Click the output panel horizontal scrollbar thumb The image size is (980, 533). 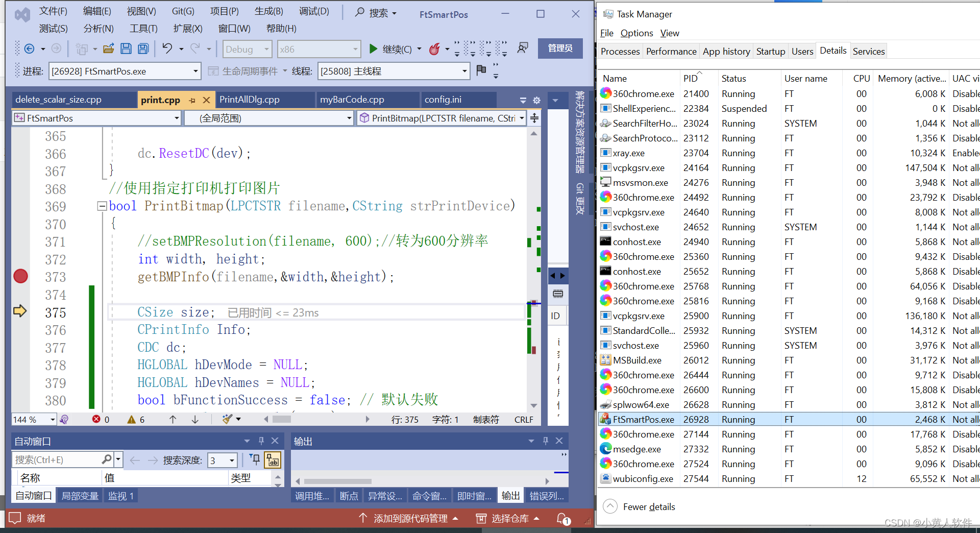click(338, 481)
